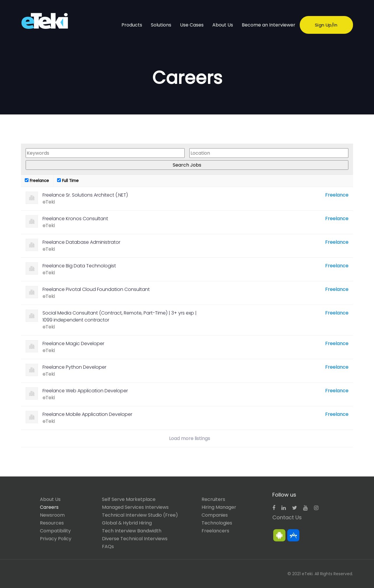Open the Contact Us footer link

click(x=287, y=517)
